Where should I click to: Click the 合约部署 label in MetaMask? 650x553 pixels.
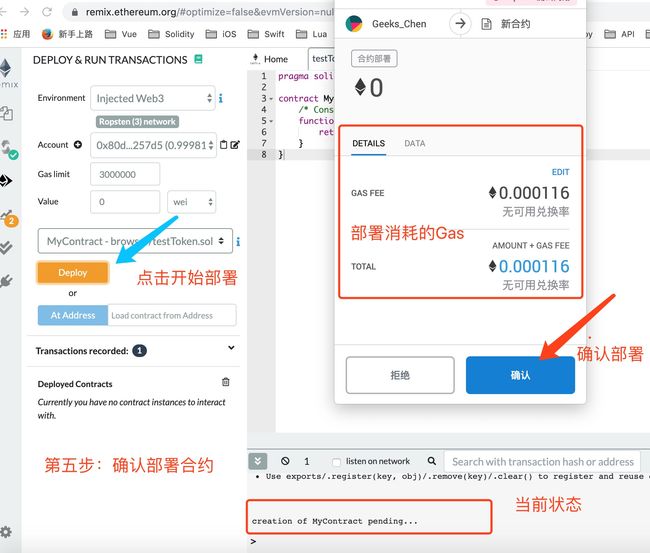tap(374, 58)
